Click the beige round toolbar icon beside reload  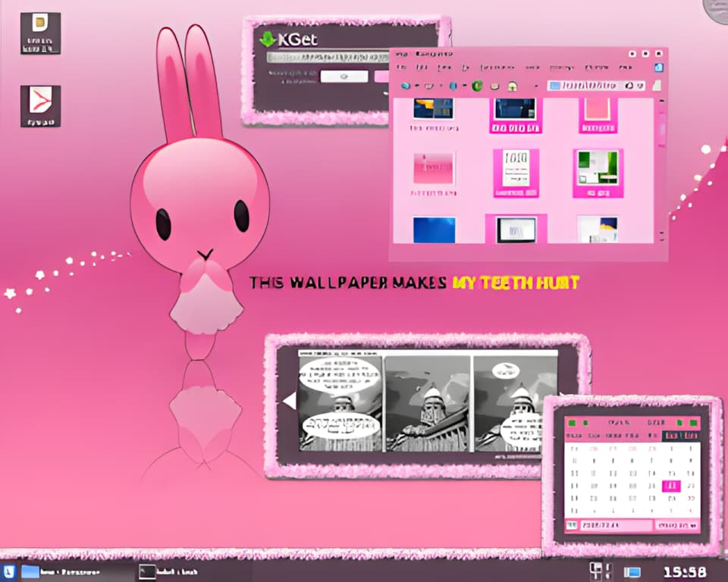pos(495,86)
